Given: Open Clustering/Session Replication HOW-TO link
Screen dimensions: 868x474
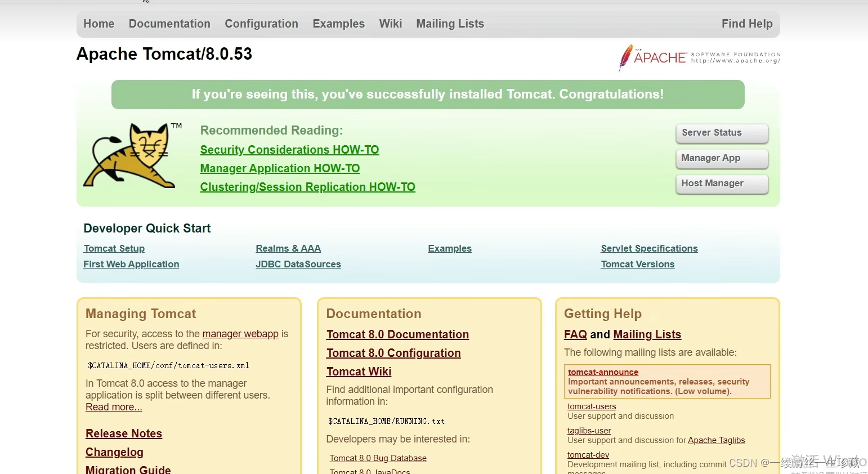Looking at the screenshot, I should coord(307,187).
